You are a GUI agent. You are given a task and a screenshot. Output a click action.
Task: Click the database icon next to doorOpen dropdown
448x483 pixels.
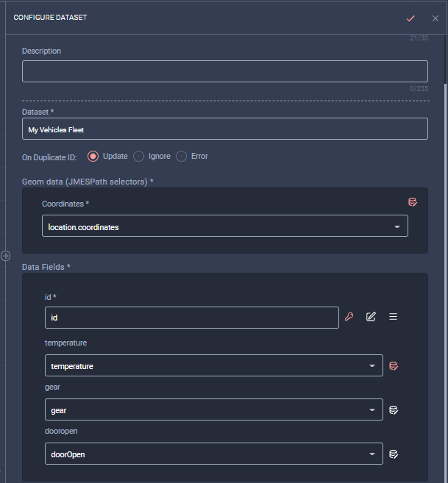point(394,454)
